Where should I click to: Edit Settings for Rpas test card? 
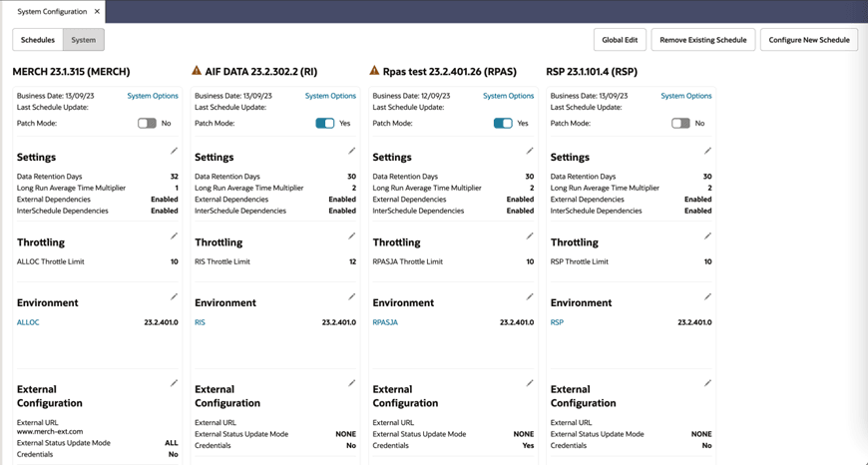(530, 151)
